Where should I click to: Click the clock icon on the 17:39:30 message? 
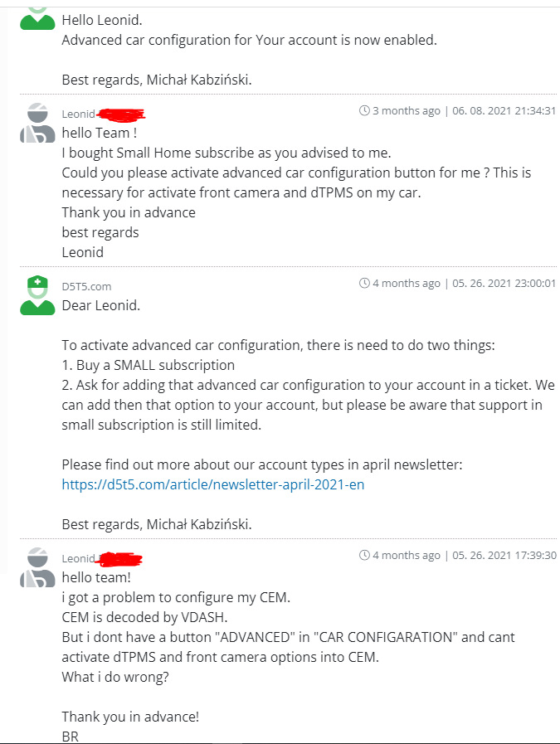point(364,556)
